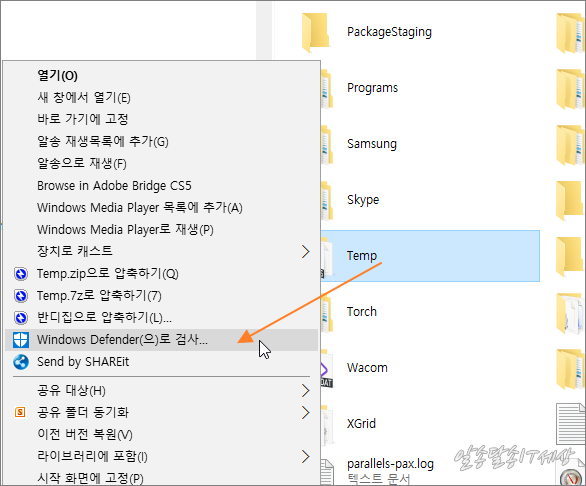Viewport: 586px width, 486px height.
Task: Select the Samsung folder name
Action: pos(372,144)
